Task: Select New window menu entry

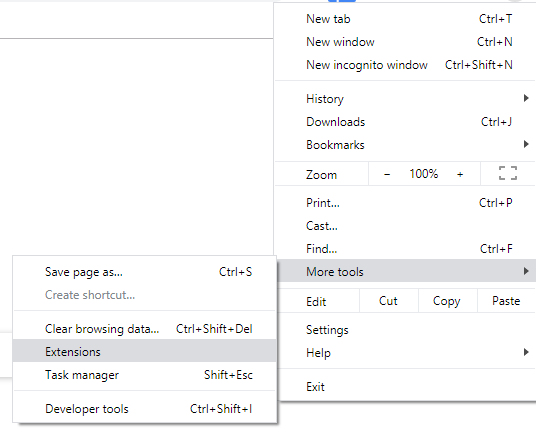Action: click(x=405, y=42)
